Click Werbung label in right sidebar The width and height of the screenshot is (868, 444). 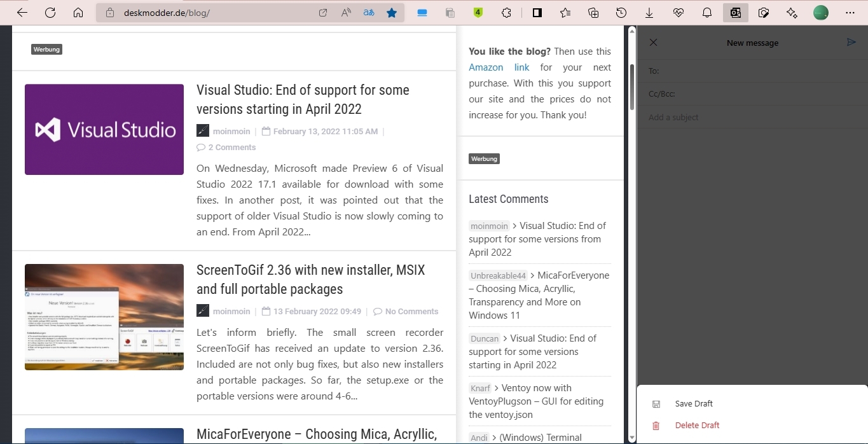point(484,158)
